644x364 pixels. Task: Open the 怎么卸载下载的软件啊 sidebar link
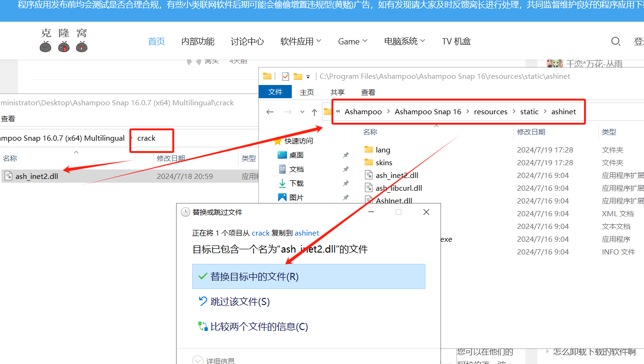[x=594, y=352]
